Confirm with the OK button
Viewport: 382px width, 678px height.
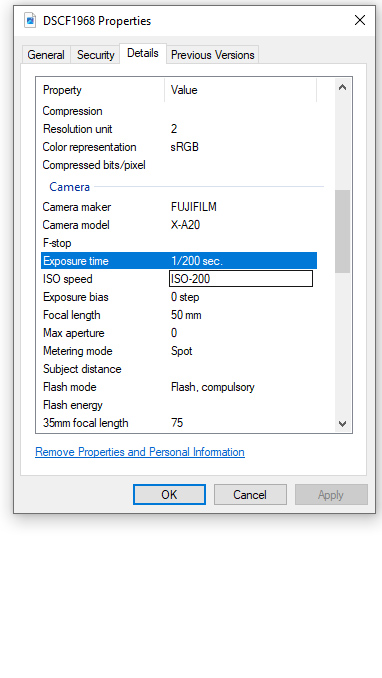pos(169,495)
